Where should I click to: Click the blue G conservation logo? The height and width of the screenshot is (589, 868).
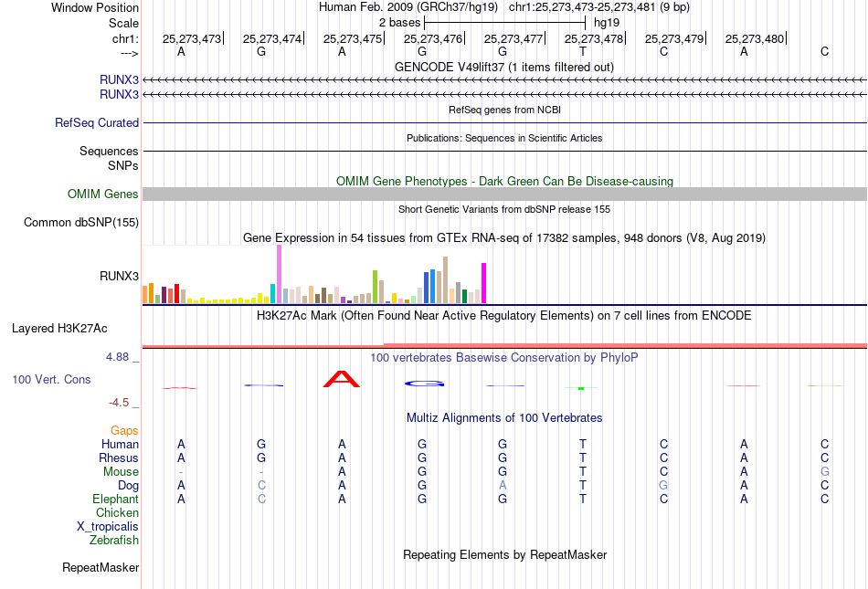coord(424,384)
